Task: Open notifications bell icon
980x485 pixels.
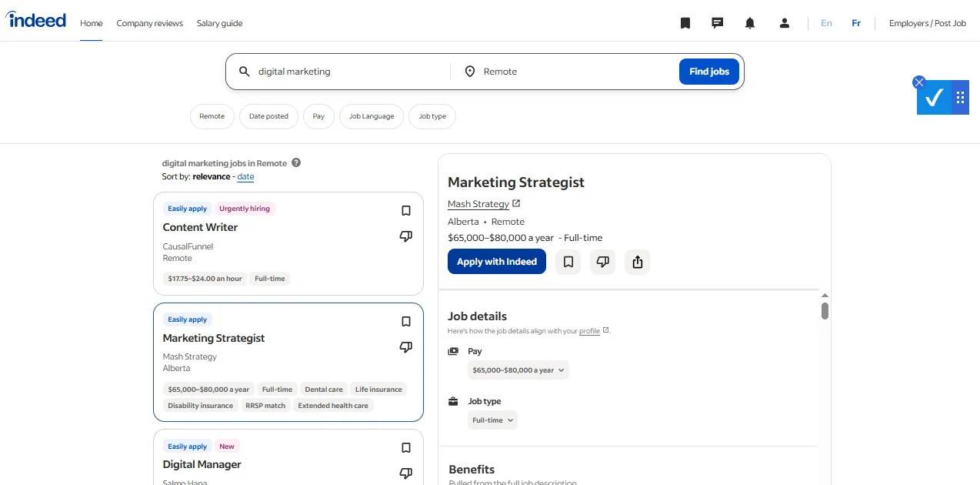Action: click(x=750, y=23)
